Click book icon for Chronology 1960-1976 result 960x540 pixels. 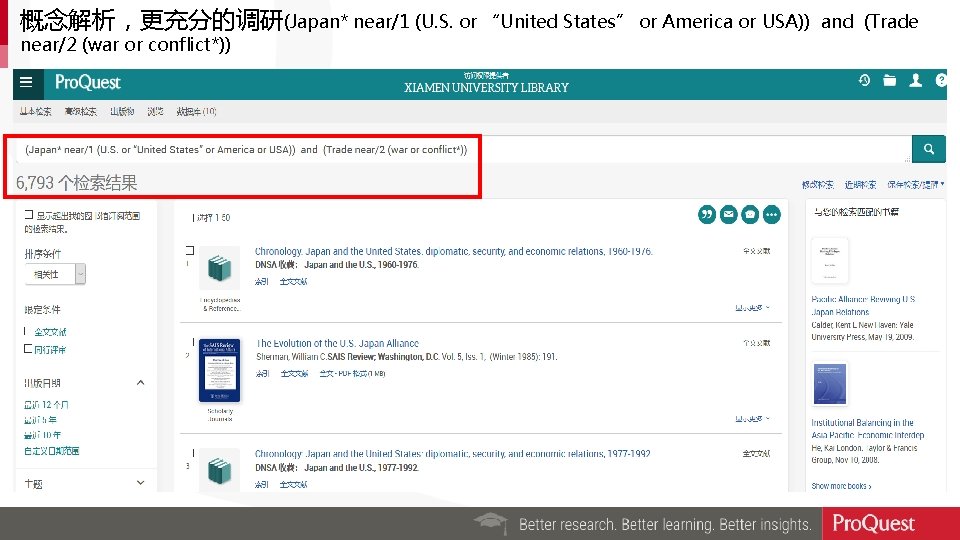(219, 268)
